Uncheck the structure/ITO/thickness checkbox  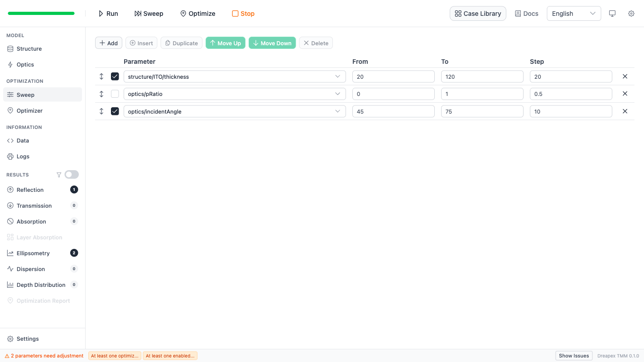click(x=115, y=76)
